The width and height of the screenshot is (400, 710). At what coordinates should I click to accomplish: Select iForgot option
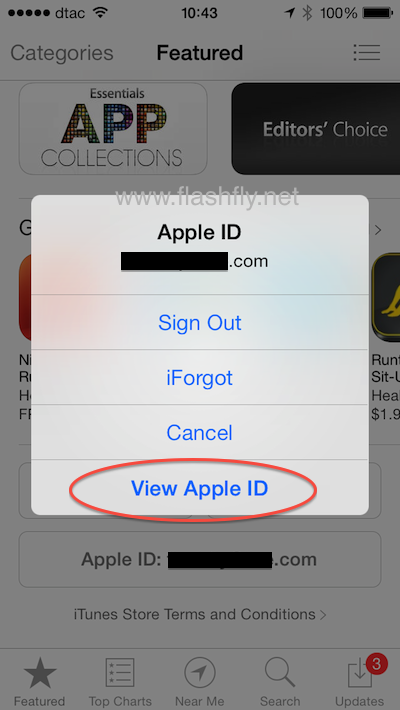click(x=200, y=378)
